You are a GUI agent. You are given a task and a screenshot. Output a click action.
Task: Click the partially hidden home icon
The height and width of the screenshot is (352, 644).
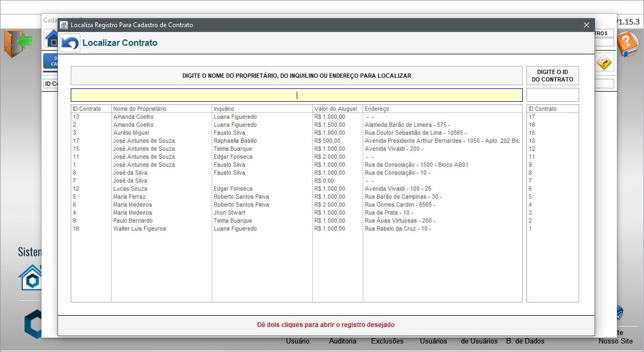point(52,38)
